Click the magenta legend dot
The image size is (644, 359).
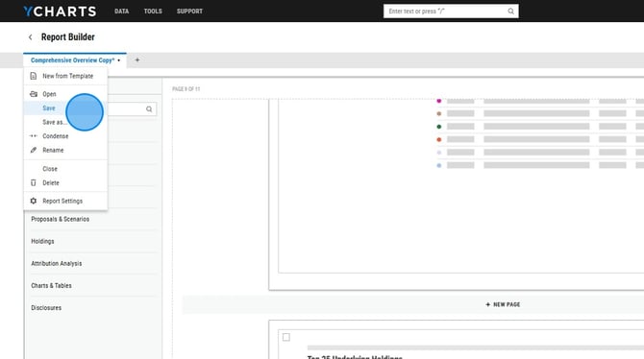click(x=439, y=101)
